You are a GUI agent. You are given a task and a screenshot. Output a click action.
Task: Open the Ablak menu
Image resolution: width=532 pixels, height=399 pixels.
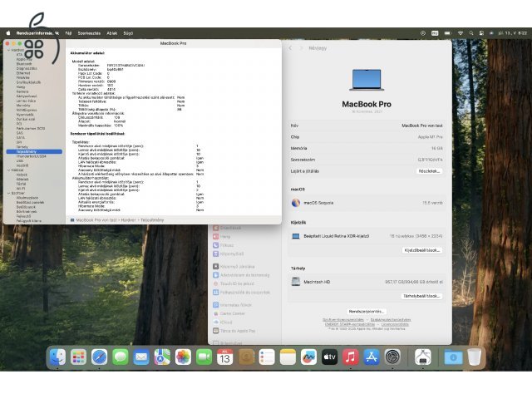tap(112, 33)
